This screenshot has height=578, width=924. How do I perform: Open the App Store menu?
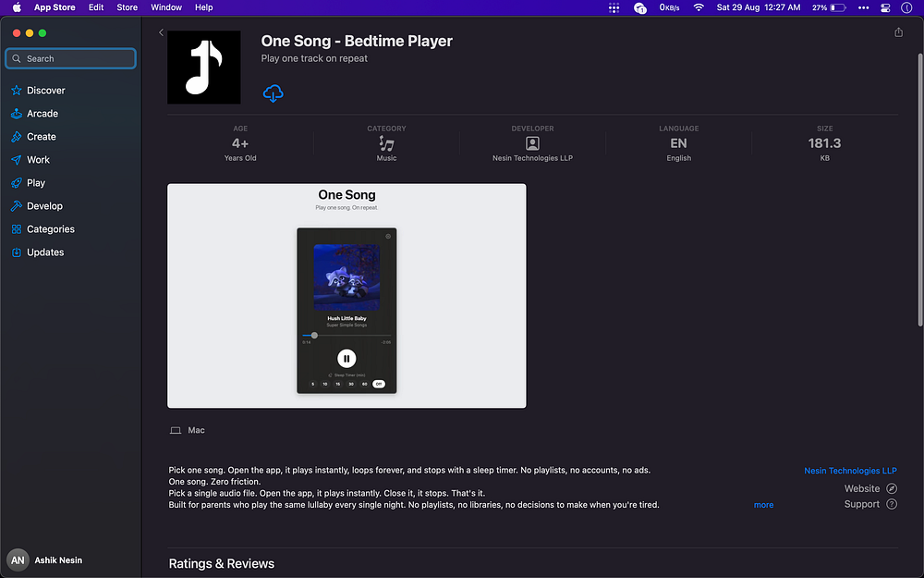(55, 7)
